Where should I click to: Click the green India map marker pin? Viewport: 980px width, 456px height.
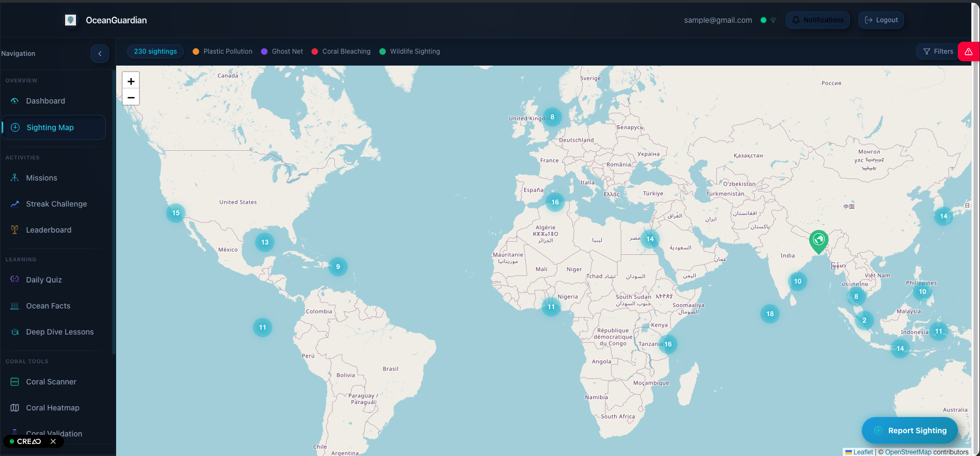click(818, 242)
